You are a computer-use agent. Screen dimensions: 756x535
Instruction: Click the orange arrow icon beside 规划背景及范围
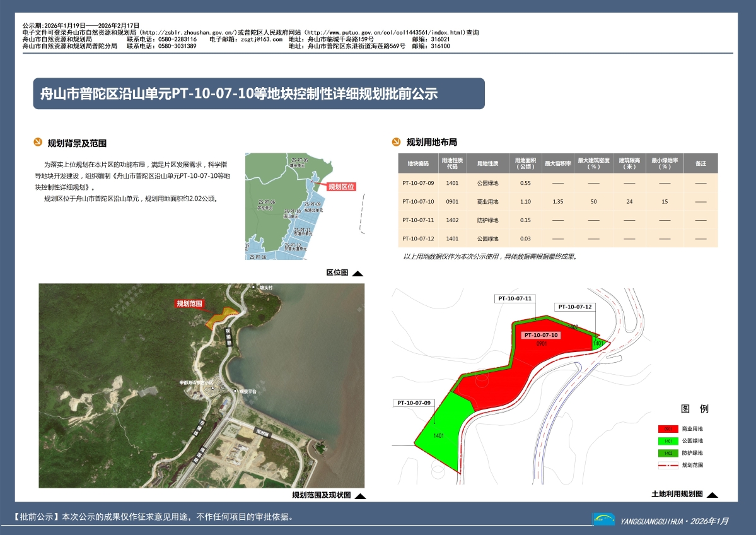37,143
